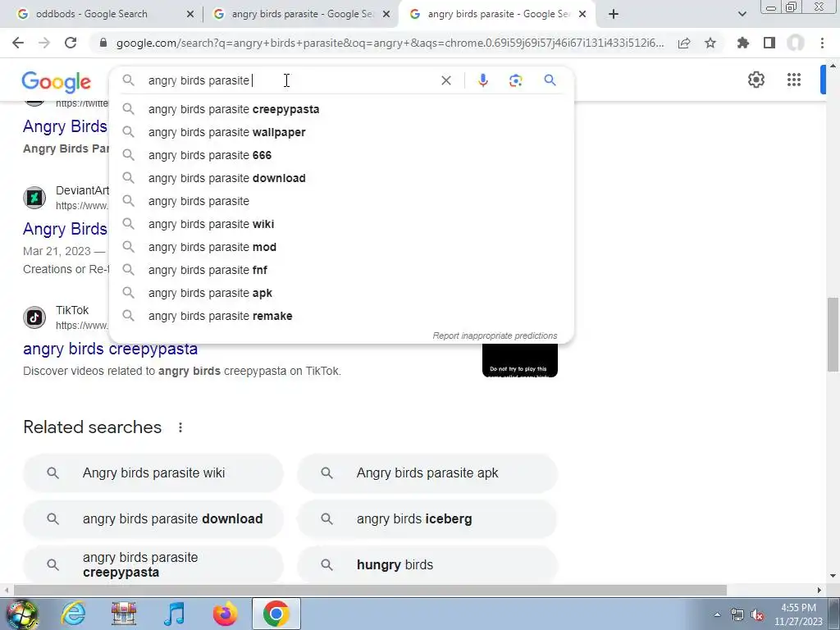Go back with the browser back arrow
The height and width of the screenshot is (630, 840).
[18, 43]
